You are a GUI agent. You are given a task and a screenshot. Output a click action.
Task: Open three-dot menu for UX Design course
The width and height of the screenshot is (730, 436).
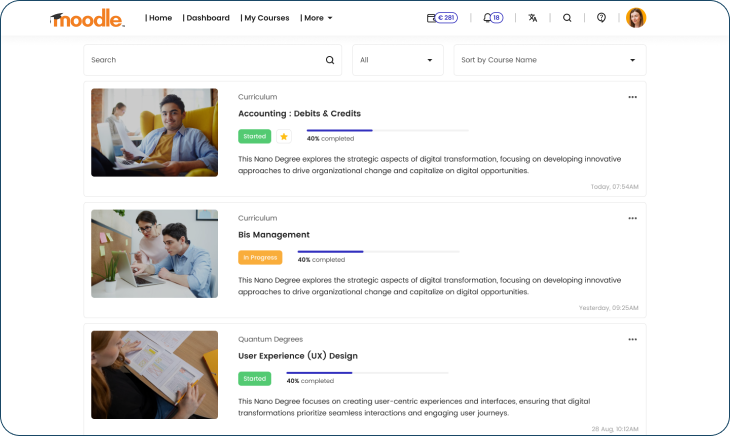pos(632,339)
